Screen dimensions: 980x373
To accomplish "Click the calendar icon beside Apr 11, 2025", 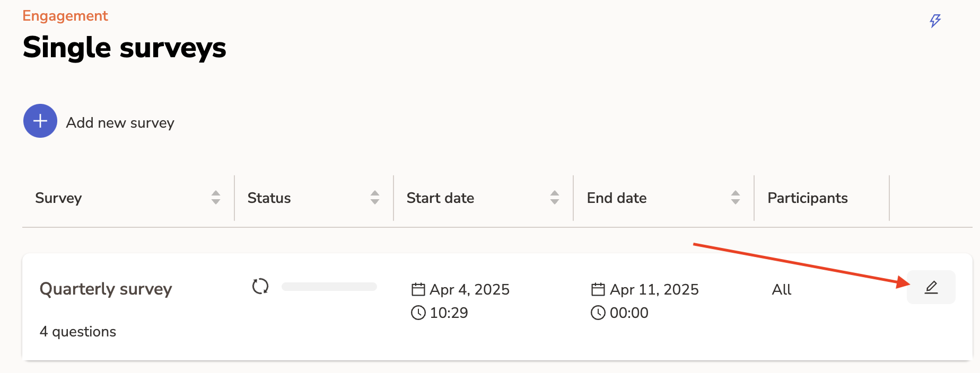I will click(598, 289).
